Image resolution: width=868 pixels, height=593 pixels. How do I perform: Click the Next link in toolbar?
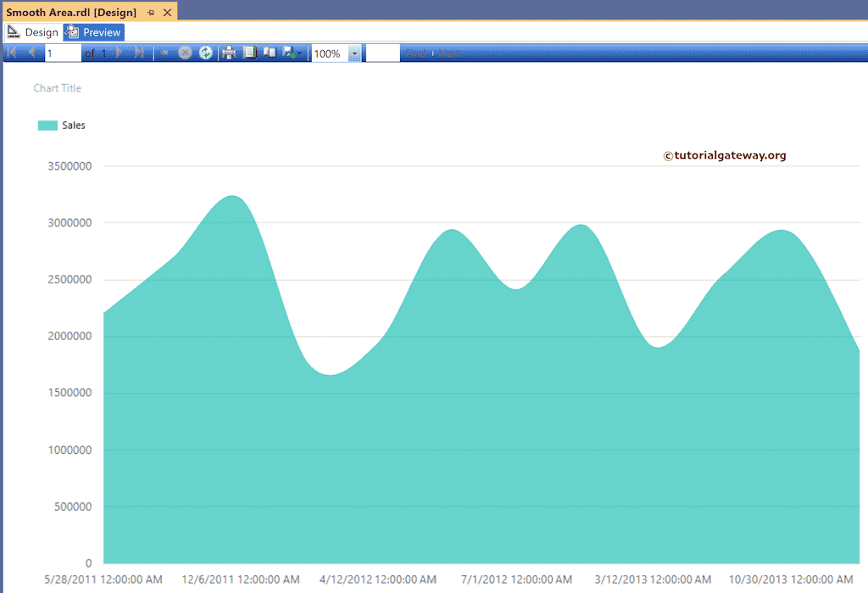coord(449,53)
